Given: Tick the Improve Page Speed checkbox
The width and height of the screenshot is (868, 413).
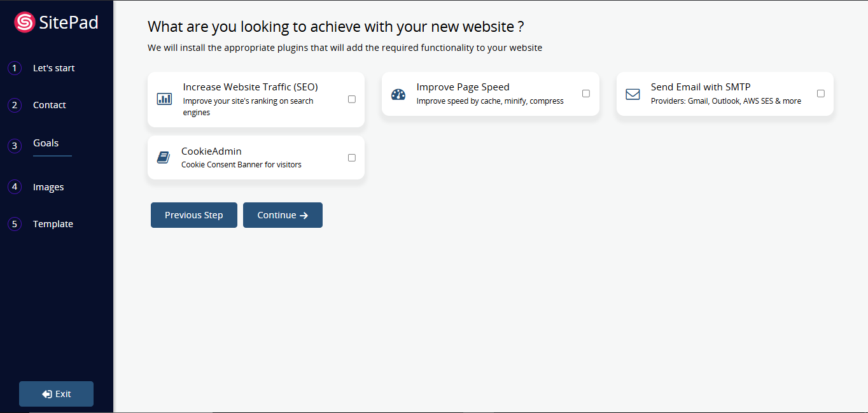Looking at the screenshot, I should 586,94.
